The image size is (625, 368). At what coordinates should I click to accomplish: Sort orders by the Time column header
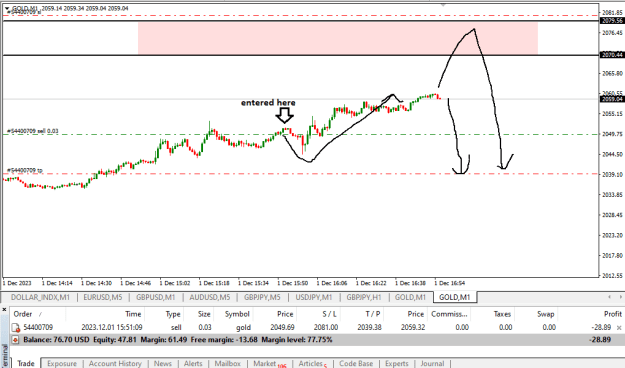point(133,314)
